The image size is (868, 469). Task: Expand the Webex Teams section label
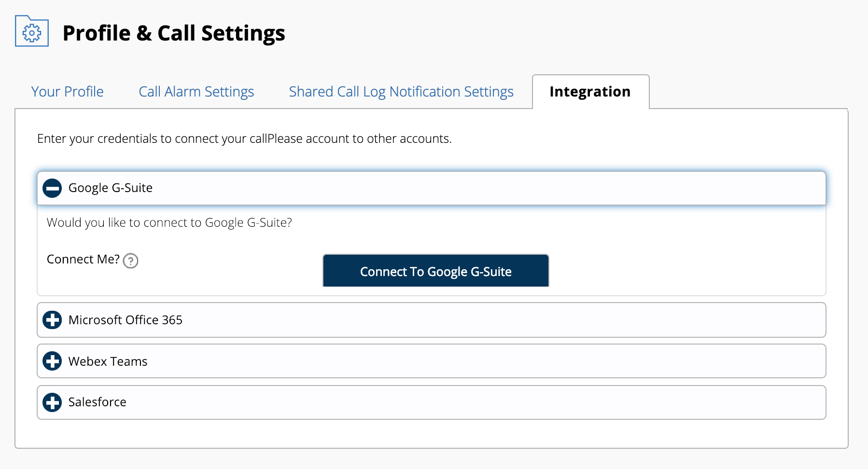point(108,361)
